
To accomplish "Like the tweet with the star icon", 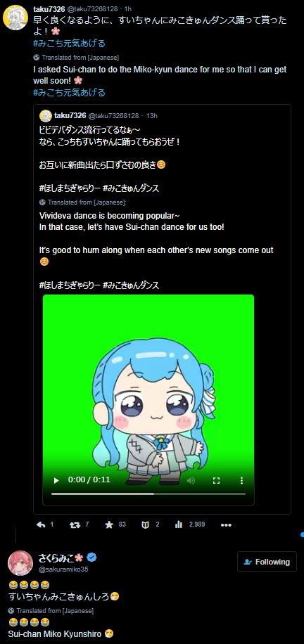I will 109,524.
